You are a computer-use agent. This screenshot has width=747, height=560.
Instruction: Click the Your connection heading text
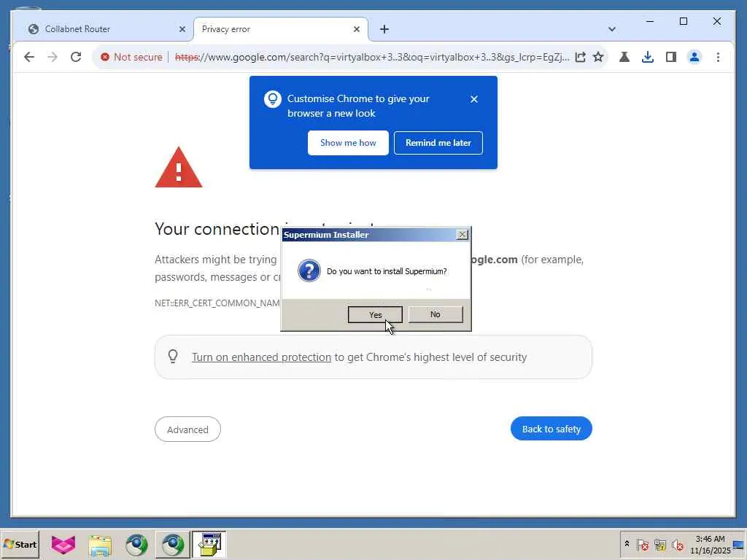coord(217,230)
